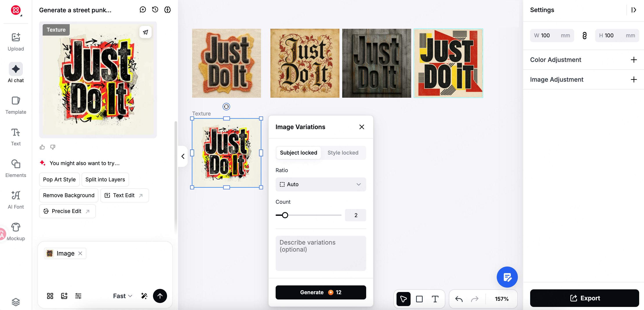Undo the last action
The width and height of the screenshot is (644, 310).
(459, 299)
